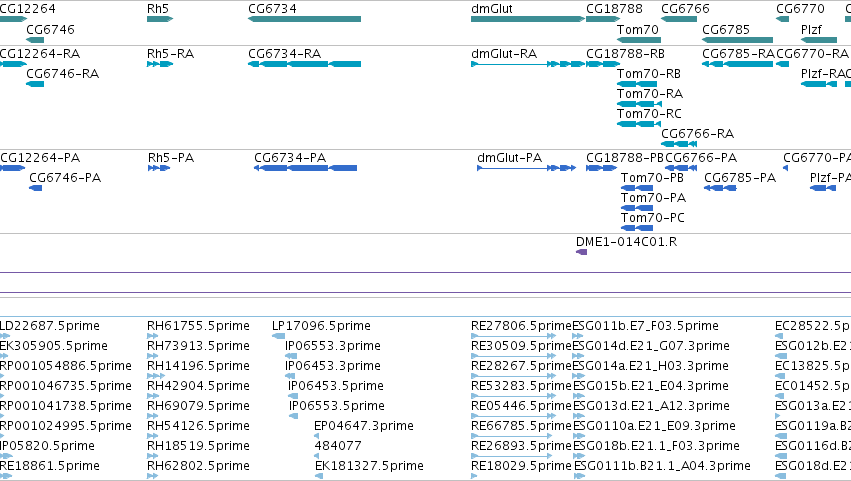Click the RE27806.5prime EST alignment
The height and width of the screenshot is (481, 851).
pyautogui.click(x=513, y=336)
